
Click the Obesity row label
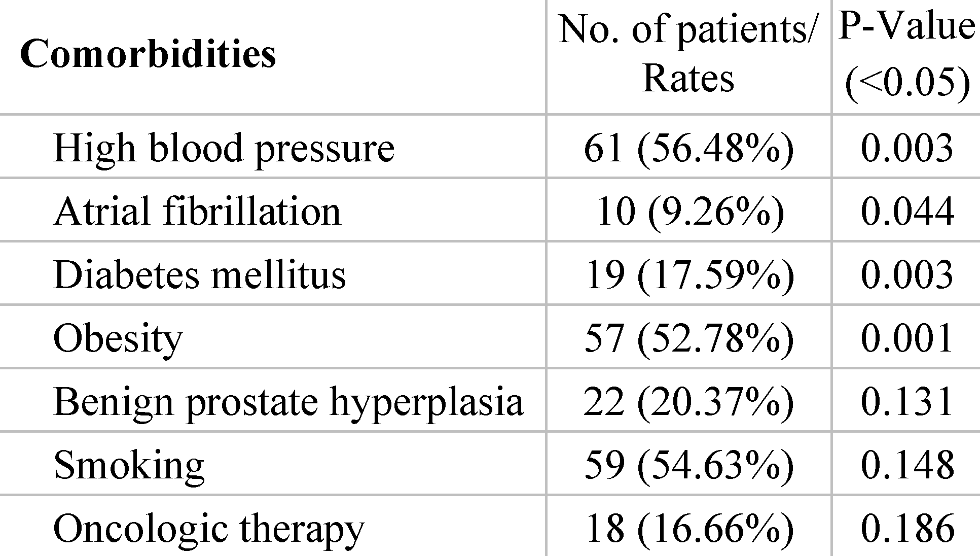[x=118, y=338]
